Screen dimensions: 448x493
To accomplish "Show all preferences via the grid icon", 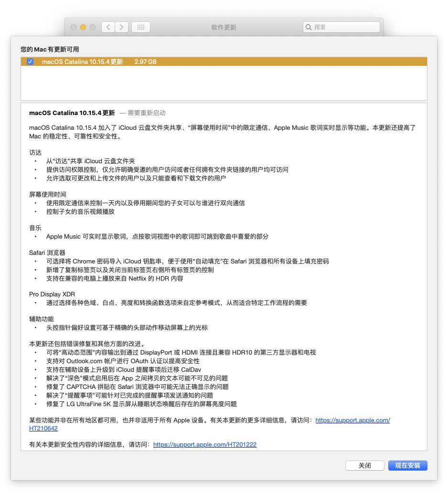I will point(140,27).
